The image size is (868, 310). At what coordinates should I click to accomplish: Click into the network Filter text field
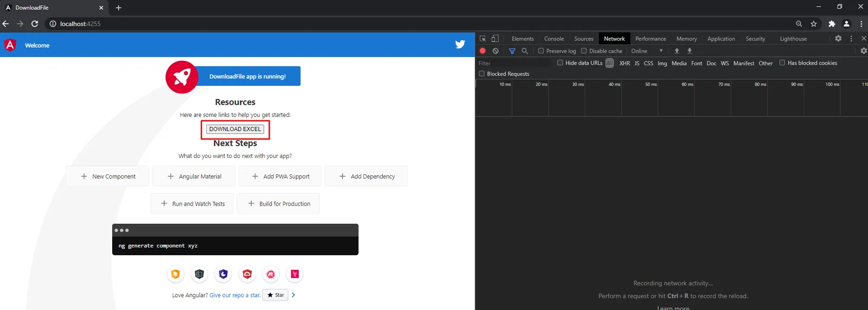pos(514,63)
